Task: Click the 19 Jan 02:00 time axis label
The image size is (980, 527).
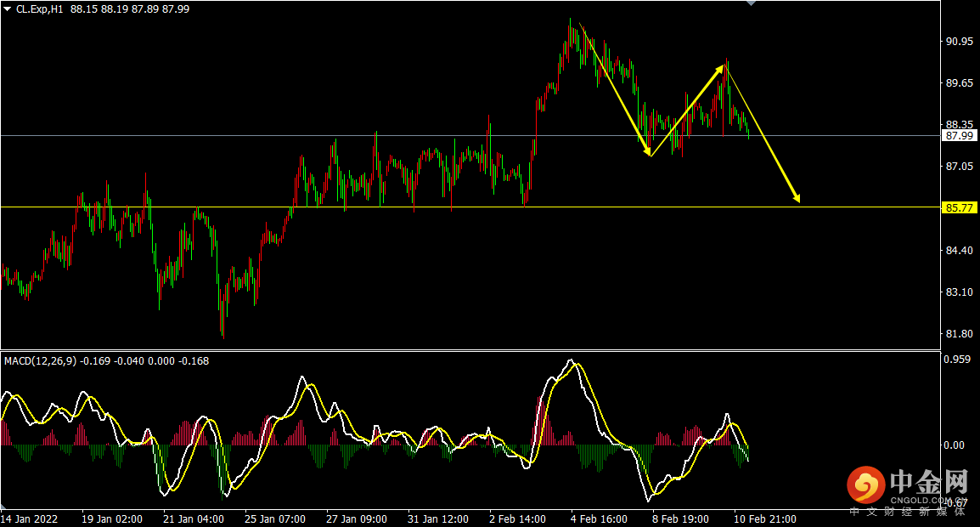Action: 112,519
